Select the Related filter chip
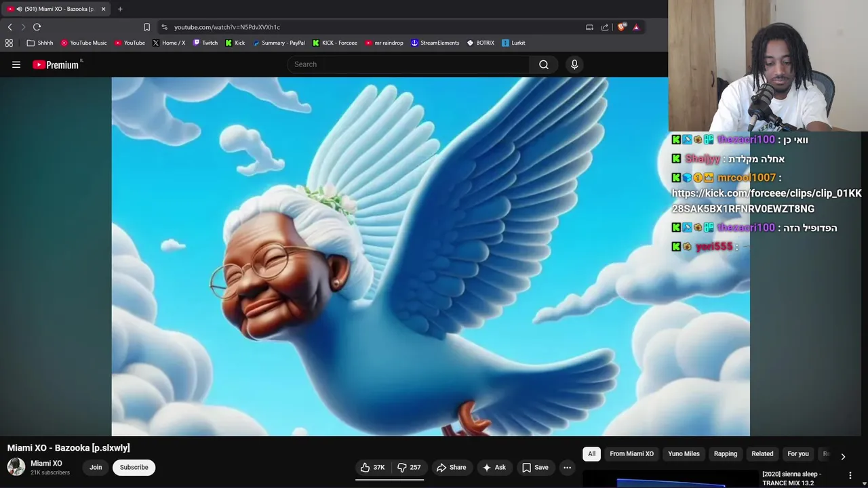Viewport: 868px width, 488px height. (x=762, y=454)
